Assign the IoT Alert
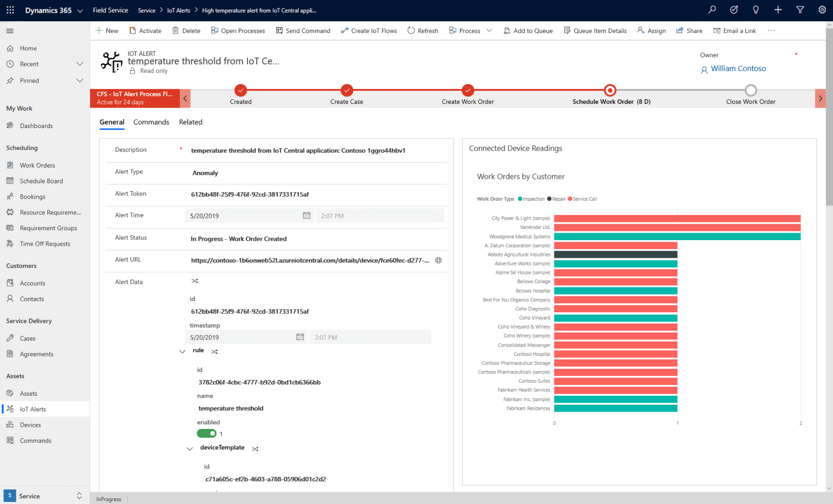The image size is (833, 504). 651,30
